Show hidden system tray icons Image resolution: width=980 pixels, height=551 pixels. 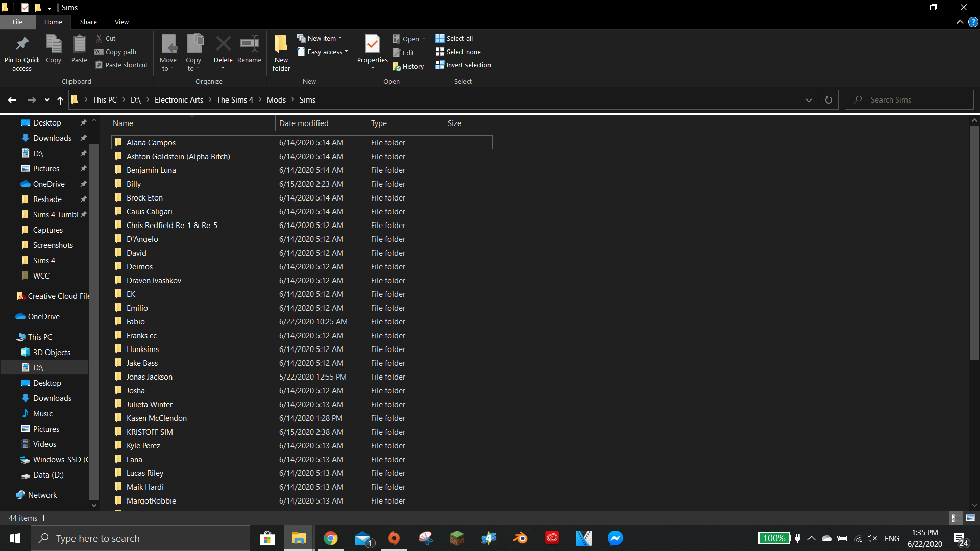[x=812, y=538]
